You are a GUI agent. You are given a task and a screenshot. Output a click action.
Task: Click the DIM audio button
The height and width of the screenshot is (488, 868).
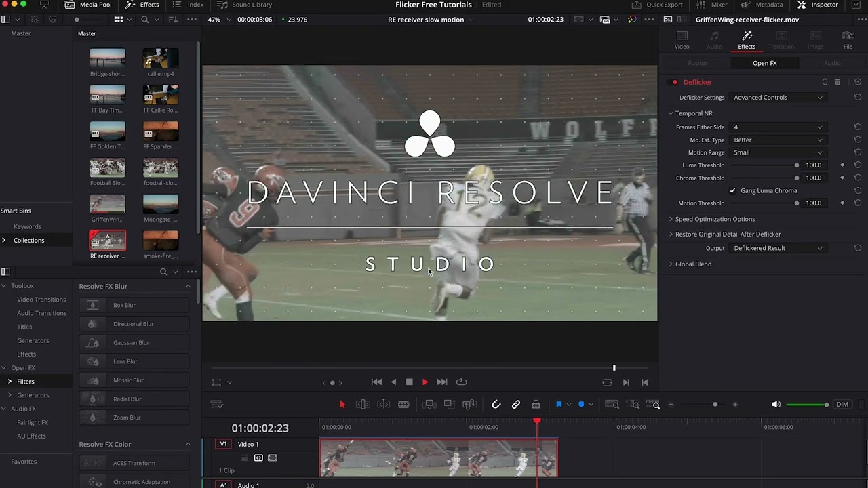click(842, 405)
